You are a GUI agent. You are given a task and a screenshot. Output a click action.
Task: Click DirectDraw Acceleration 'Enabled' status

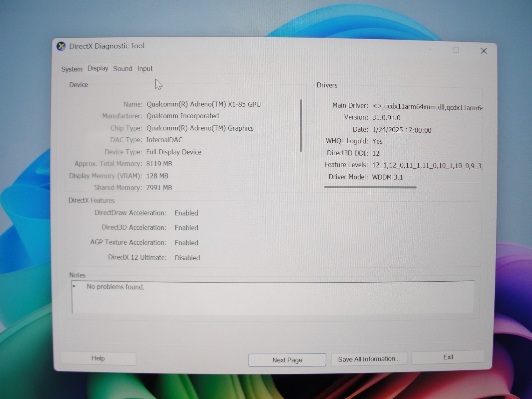186,213
